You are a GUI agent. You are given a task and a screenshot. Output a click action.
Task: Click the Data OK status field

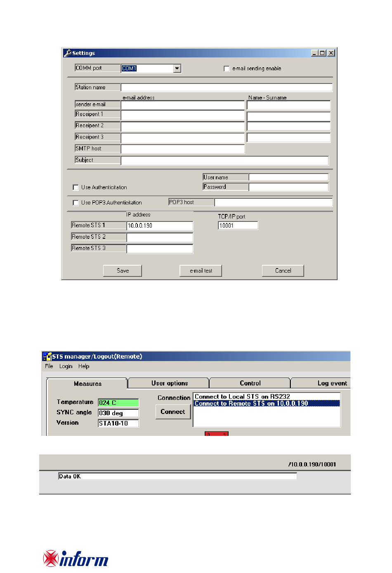pos(177,476)
